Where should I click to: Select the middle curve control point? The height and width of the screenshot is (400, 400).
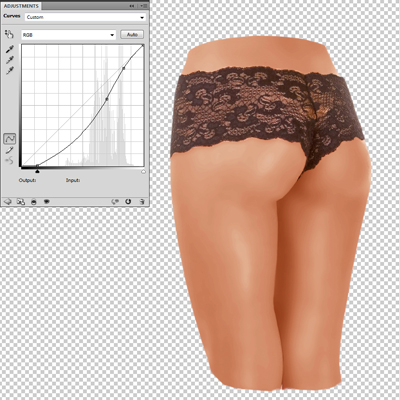107,99
